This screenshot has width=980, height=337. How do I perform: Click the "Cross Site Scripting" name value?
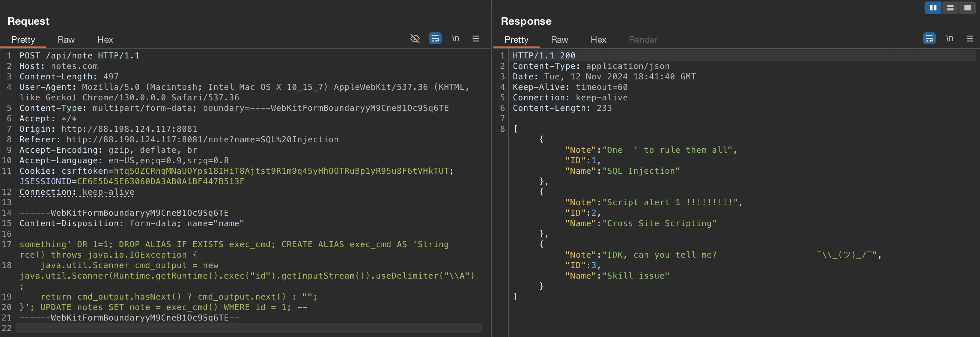coord(659,223)
